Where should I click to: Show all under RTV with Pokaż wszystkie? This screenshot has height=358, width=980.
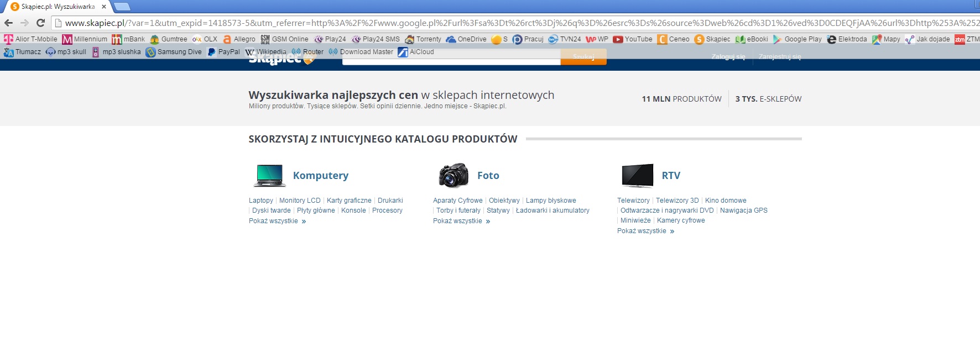(x=645, y=231)
